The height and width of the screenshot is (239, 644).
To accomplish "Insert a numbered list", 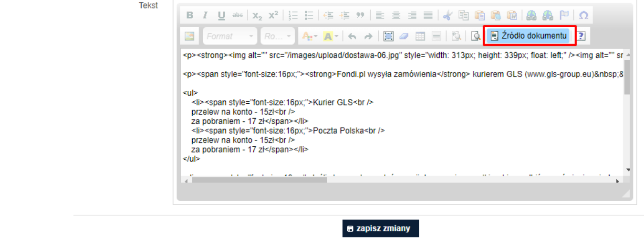I will click(x=293, y=15).
